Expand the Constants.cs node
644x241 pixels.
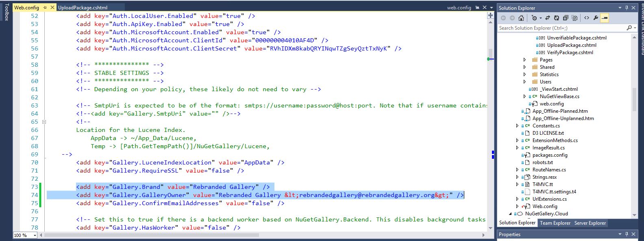coord(517,126)
